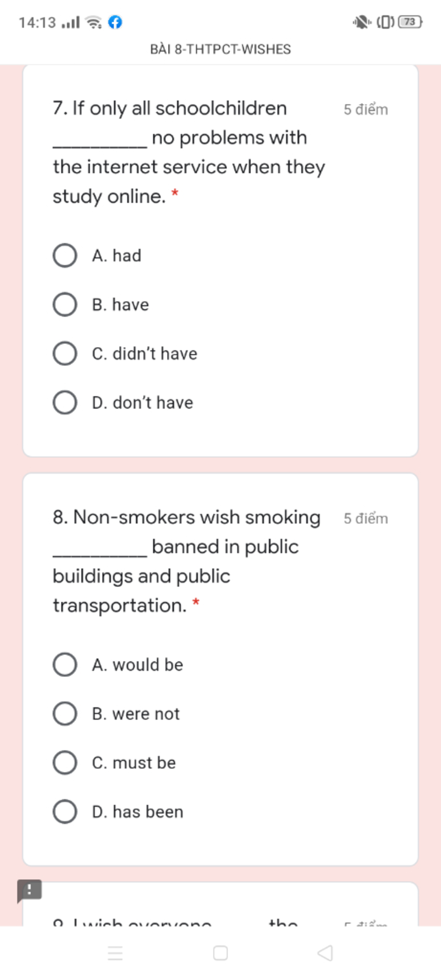Tap the Android home square button

tap(220, 953)
